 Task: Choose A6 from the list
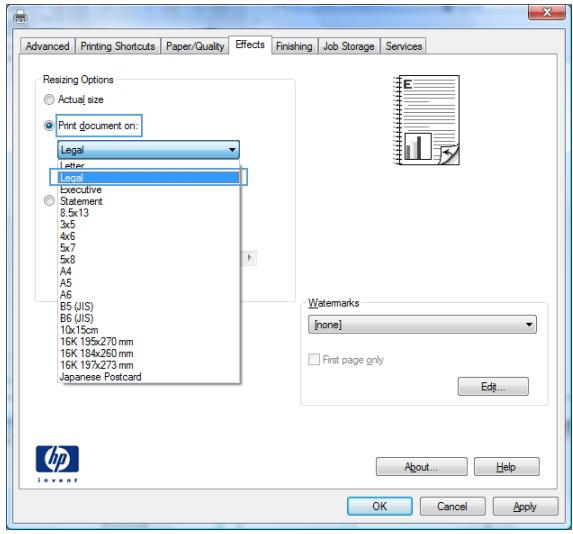(x=149, y=295)
